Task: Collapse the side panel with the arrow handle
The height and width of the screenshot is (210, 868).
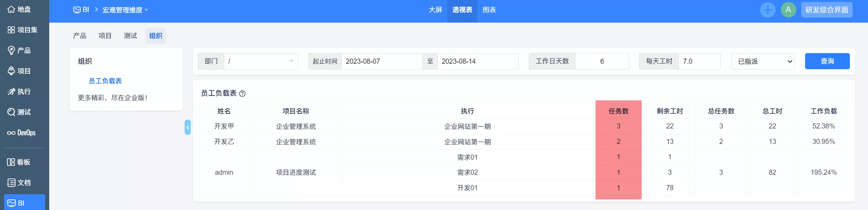Action: [187, 127]
